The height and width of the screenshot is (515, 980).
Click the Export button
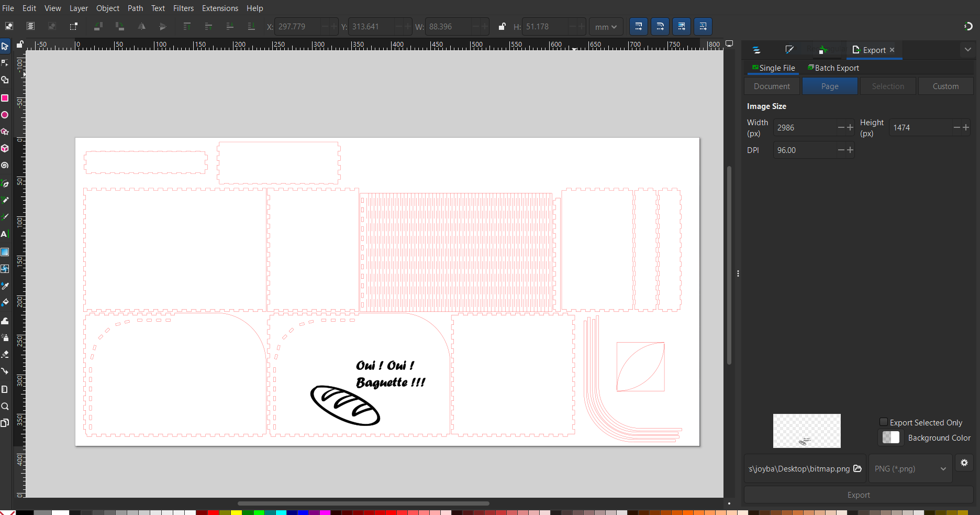(x=858, y=495)
